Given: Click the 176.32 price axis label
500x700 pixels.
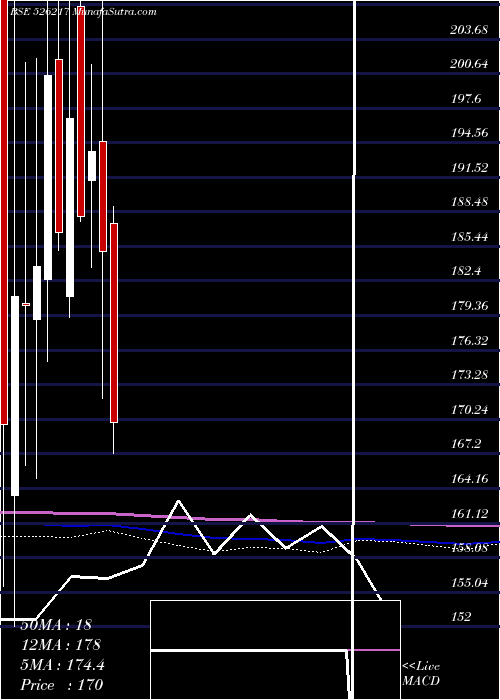Looking at the screenshot, I should click(468, 341).
